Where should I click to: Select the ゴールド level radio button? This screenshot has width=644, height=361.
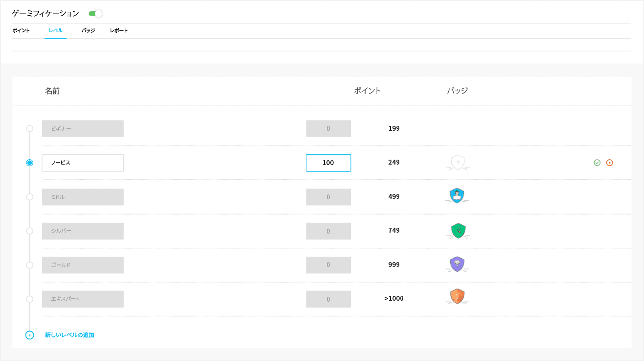pyautogui.click(x=30, y=265)
